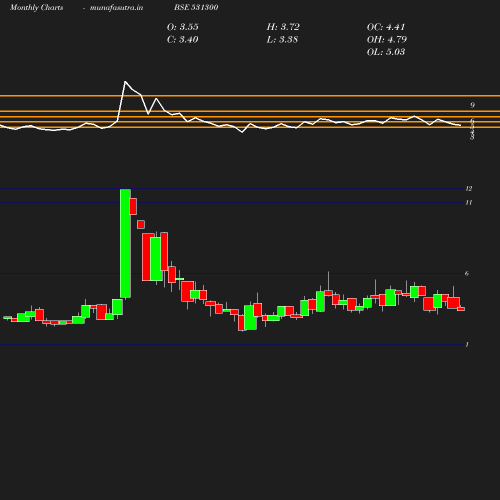Click the last red candlestick on the right

[461, 309]
